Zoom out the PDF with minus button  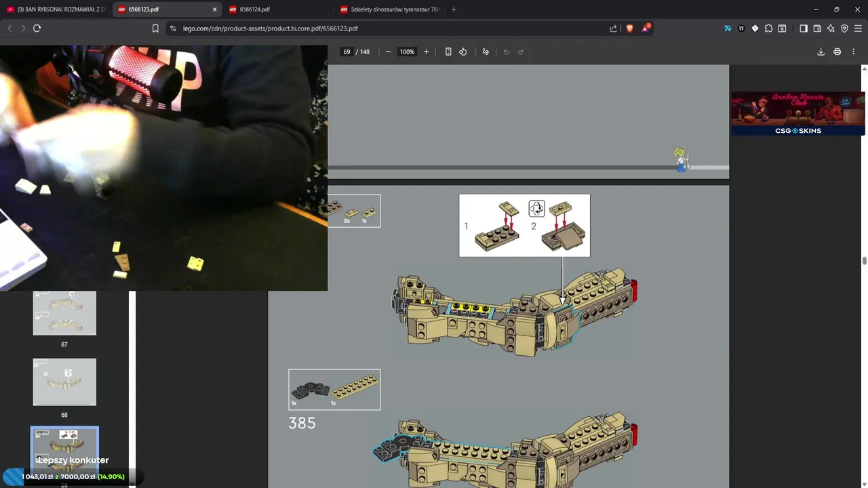(388, 52)
